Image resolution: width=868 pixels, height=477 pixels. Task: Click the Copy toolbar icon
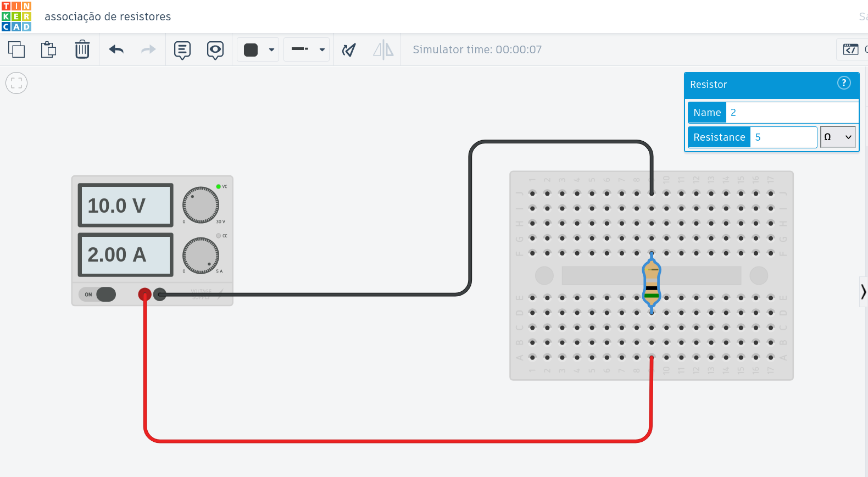point(16,49)
